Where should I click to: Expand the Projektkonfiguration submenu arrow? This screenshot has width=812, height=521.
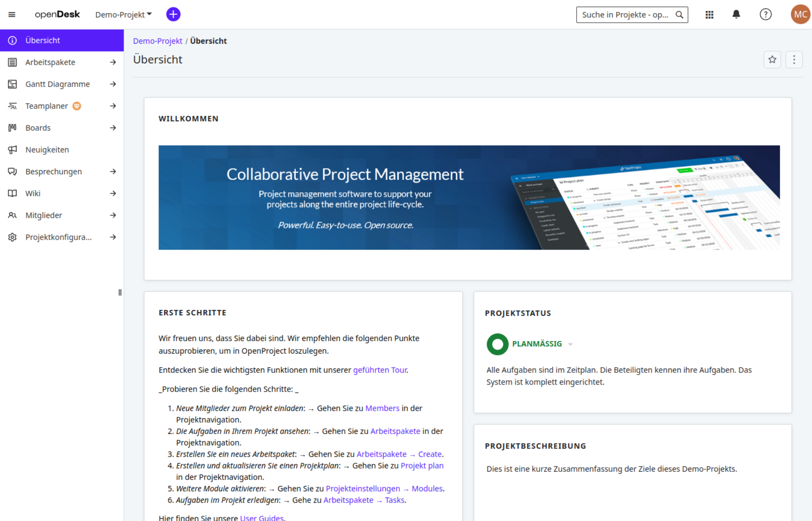coord(113,237)
